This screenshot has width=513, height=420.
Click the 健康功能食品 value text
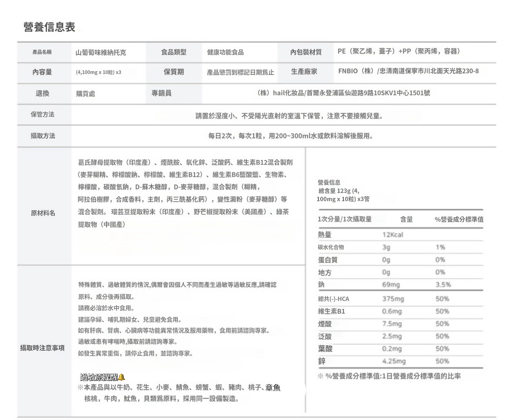(225, 52)
